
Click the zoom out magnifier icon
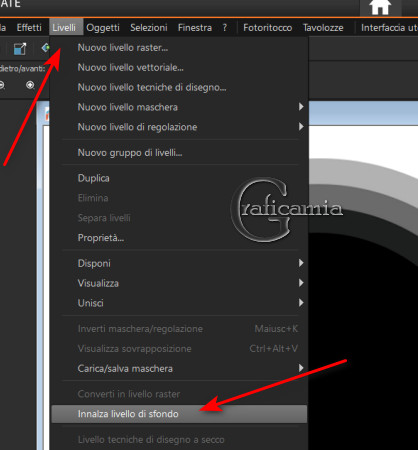(2, 85)
